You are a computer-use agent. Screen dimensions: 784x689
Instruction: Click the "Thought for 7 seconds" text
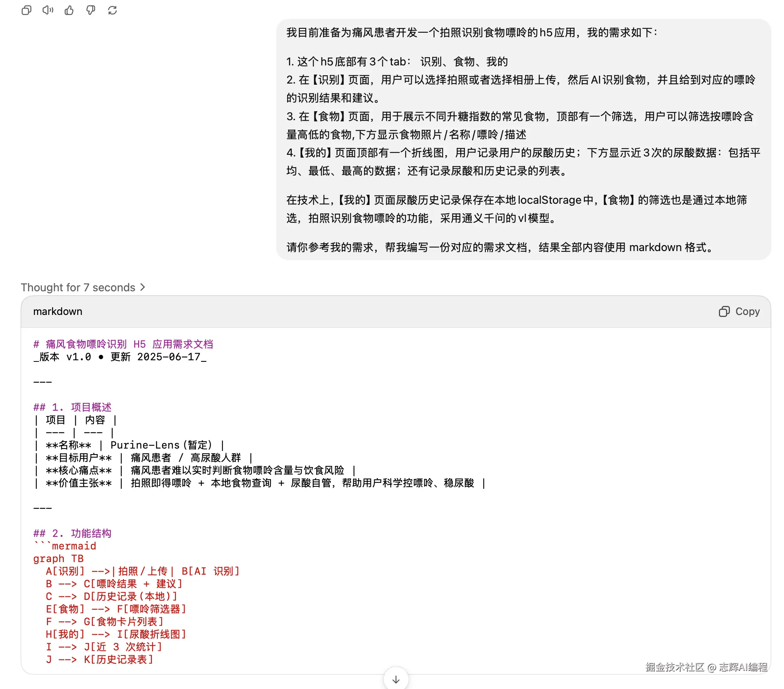pyautogui.click(x=78, y=287)
